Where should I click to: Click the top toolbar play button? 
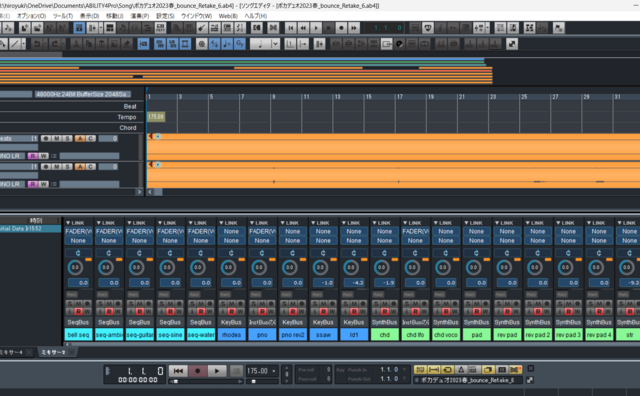pyautogui.click(x=316, y=28)
